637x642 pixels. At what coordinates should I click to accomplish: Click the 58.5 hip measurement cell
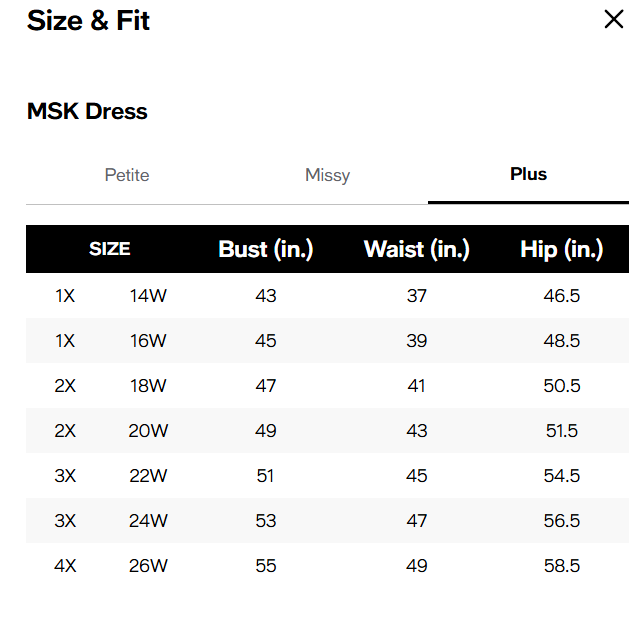point(562,566)
